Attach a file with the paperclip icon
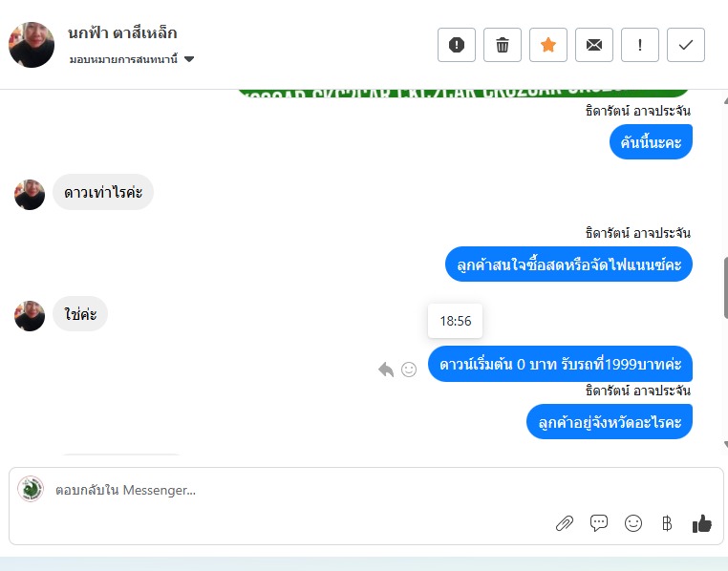 565,523
